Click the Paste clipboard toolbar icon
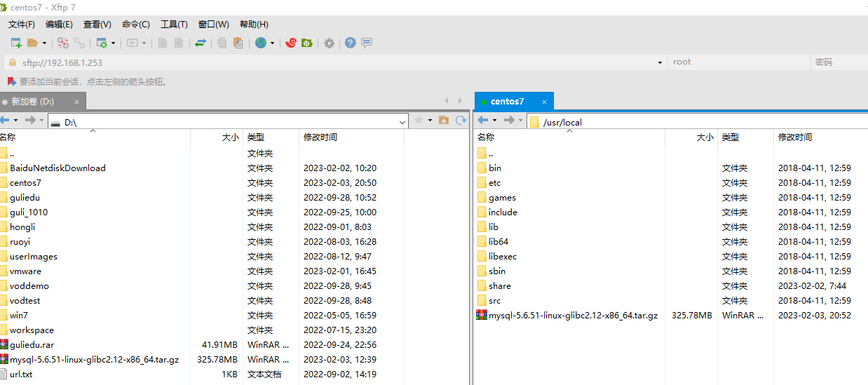Viewport: 868px width, 385px height. (x=238, y=43)
